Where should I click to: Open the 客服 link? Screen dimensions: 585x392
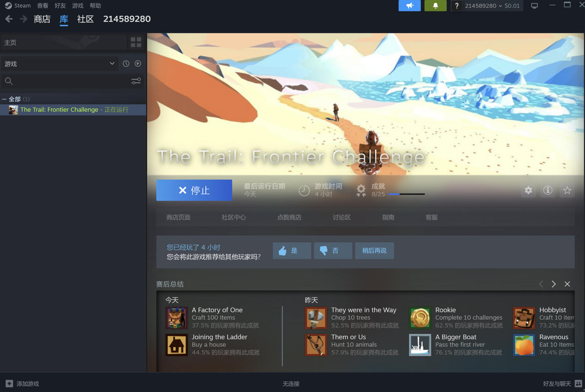pos(431,217)
